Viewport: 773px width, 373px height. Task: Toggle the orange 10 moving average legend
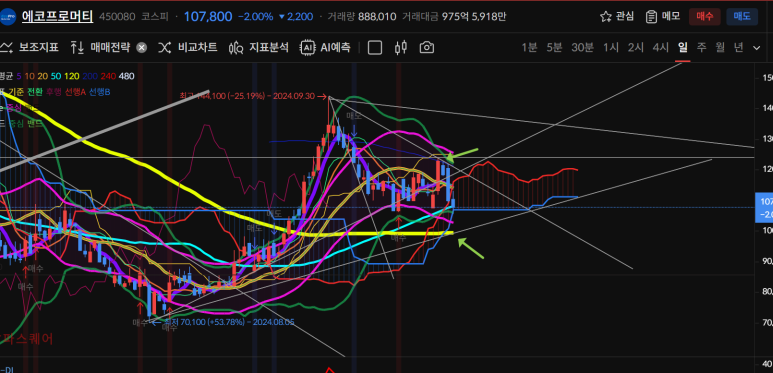point(29,76)
